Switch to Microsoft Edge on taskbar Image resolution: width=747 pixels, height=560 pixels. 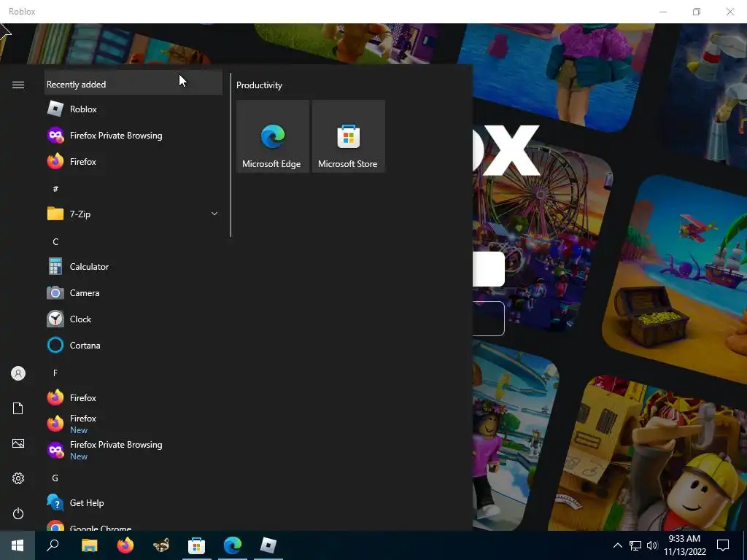(x=233, y=545)
